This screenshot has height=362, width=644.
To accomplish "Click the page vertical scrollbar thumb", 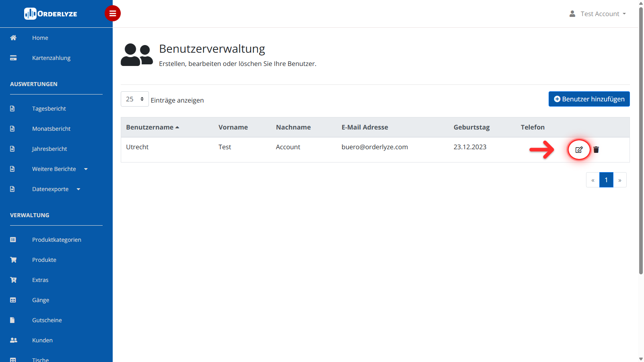I will [641, 141].
